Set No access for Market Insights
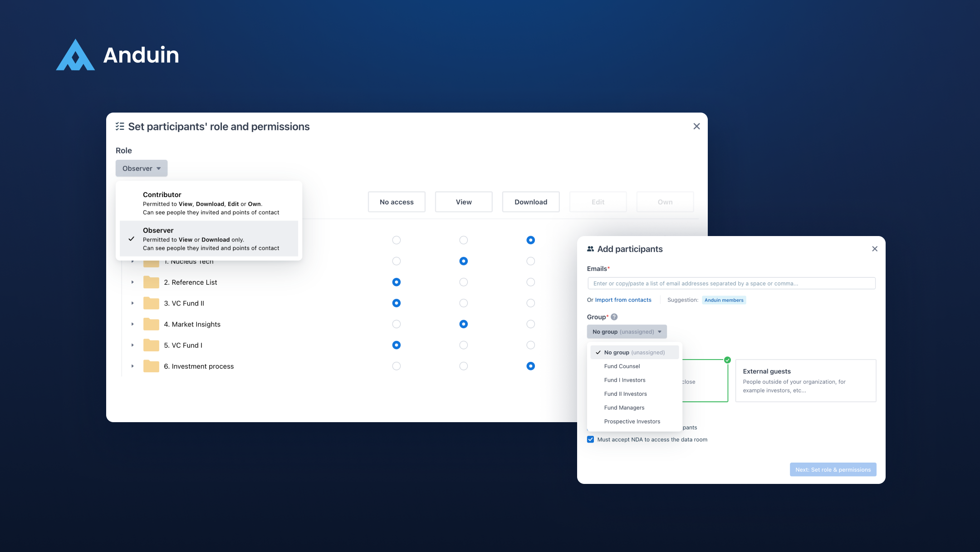Image resolution: width=980 pixels, height=552 pixels. pyautogui.click(x=396, y=324)
